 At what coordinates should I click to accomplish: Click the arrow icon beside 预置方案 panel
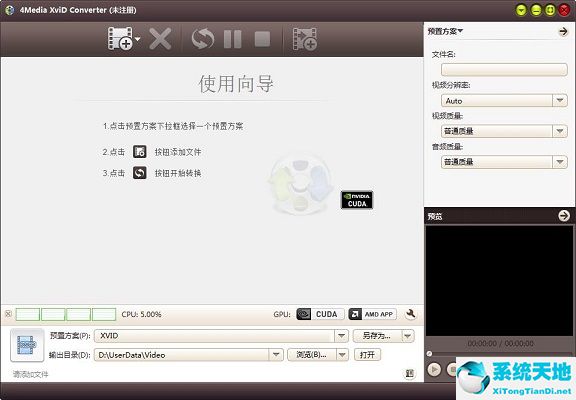[x=563, y=32]
